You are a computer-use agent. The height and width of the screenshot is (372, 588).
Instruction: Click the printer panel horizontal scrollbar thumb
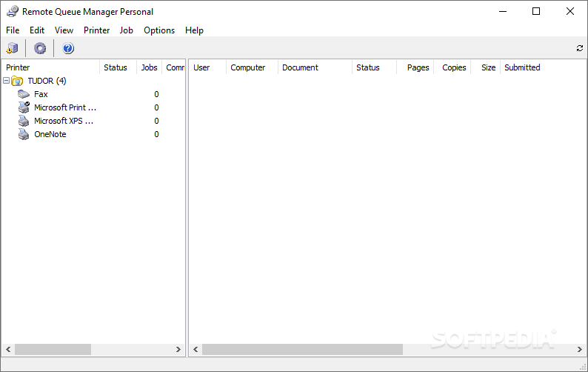click(x=53, y=350)
